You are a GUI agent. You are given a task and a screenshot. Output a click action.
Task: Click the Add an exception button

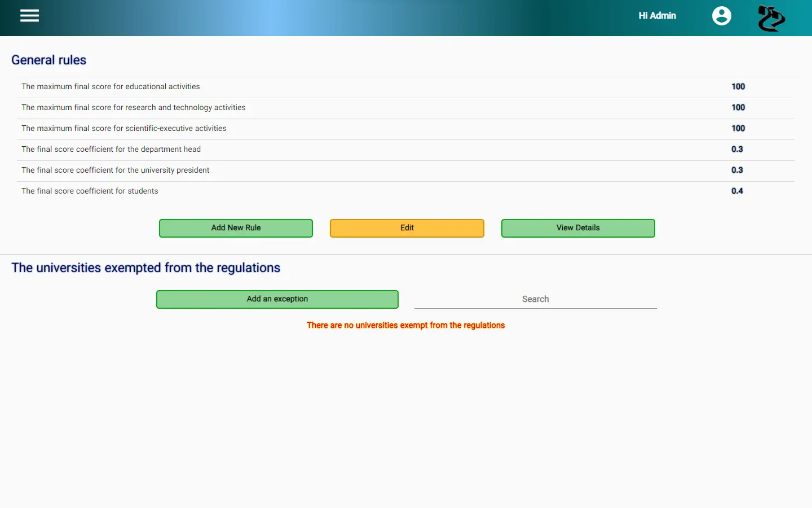[277, 299]
